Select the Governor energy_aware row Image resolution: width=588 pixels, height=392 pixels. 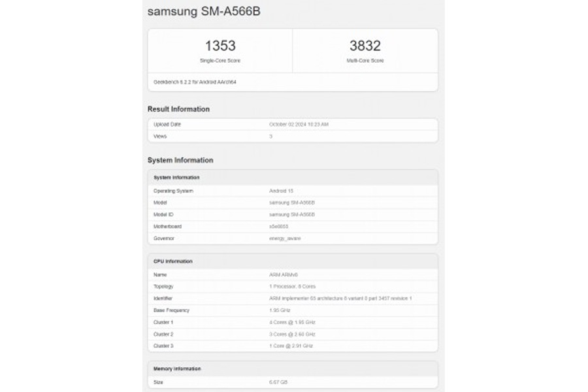point(293,238)
